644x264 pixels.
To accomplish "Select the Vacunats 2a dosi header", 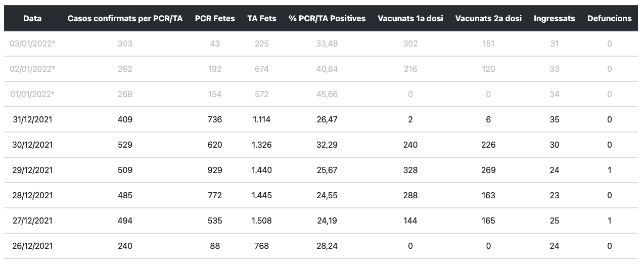I will (488, 18).
